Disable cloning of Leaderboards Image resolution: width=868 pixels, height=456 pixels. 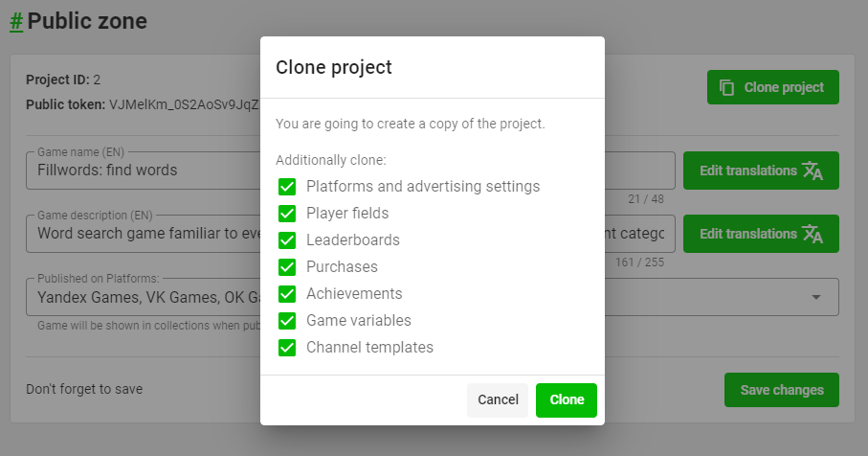tap(287, 240)
